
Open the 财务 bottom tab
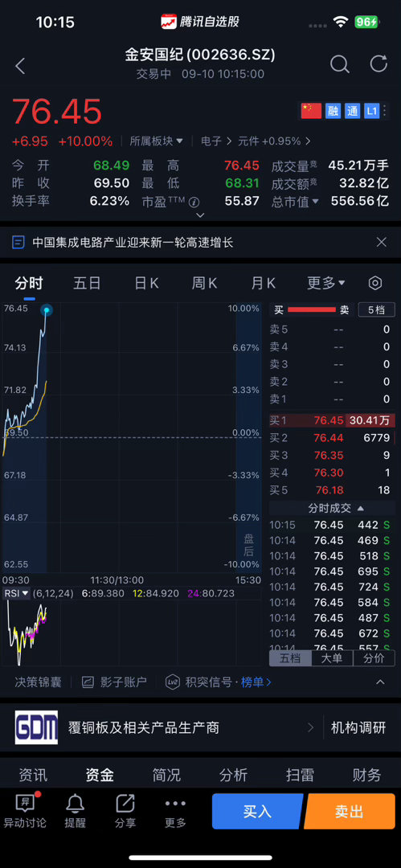pos(366,775)
